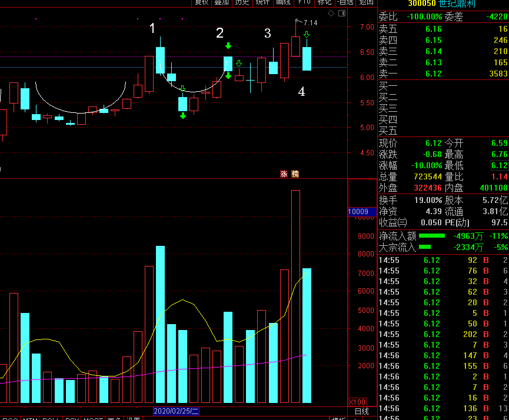This screenshot has width=509, height=420.
Task: Click the hollow green arrow right of candle 2
Action: 239,63
